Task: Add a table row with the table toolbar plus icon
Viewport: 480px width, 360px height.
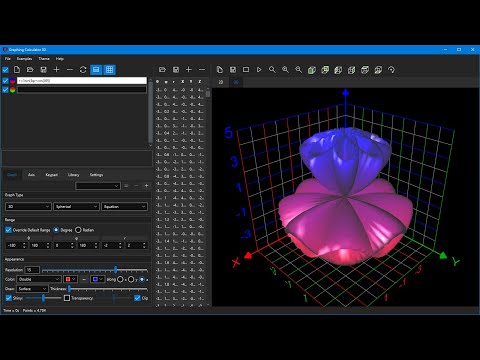Action: click(189, 69)
